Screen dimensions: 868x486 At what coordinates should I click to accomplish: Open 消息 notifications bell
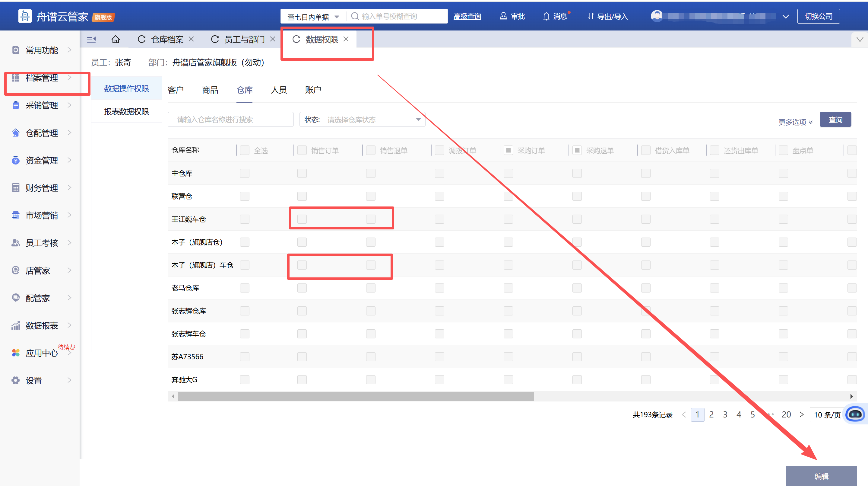click(556, 16)
